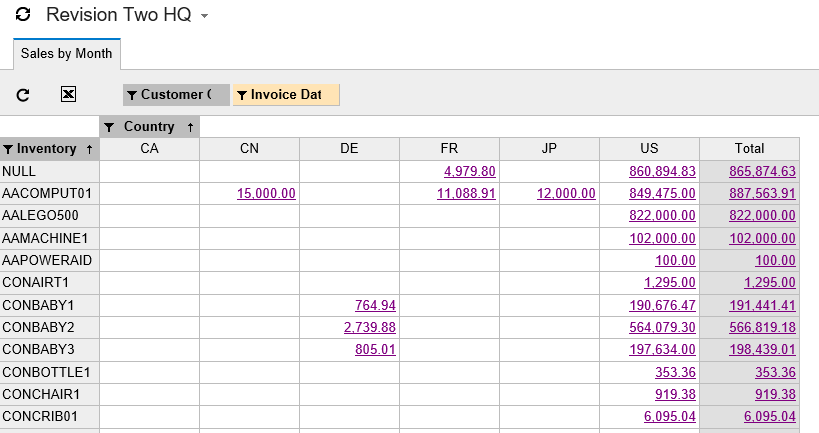Select the Sales by Month tab

[66, 54]
